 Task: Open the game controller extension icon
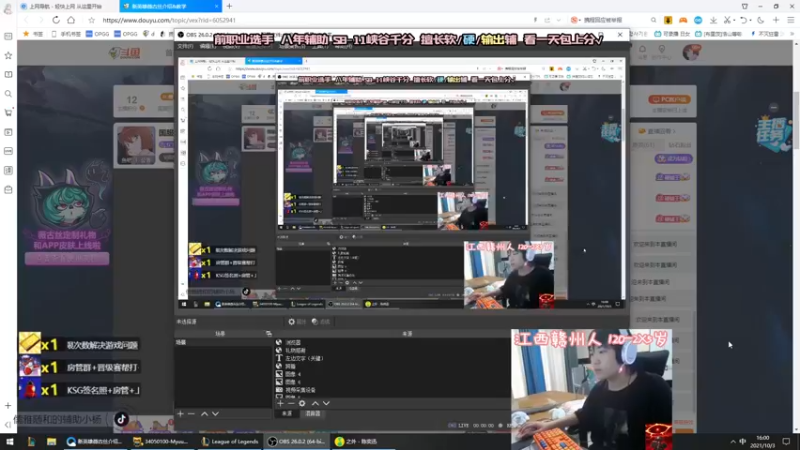click(x=683, y=20)
